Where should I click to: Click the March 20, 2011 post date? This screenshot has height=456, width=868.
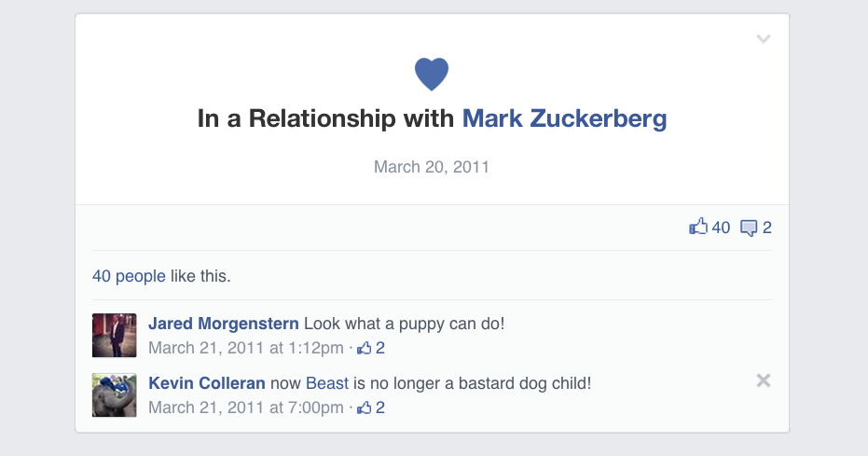click(432, 167)
